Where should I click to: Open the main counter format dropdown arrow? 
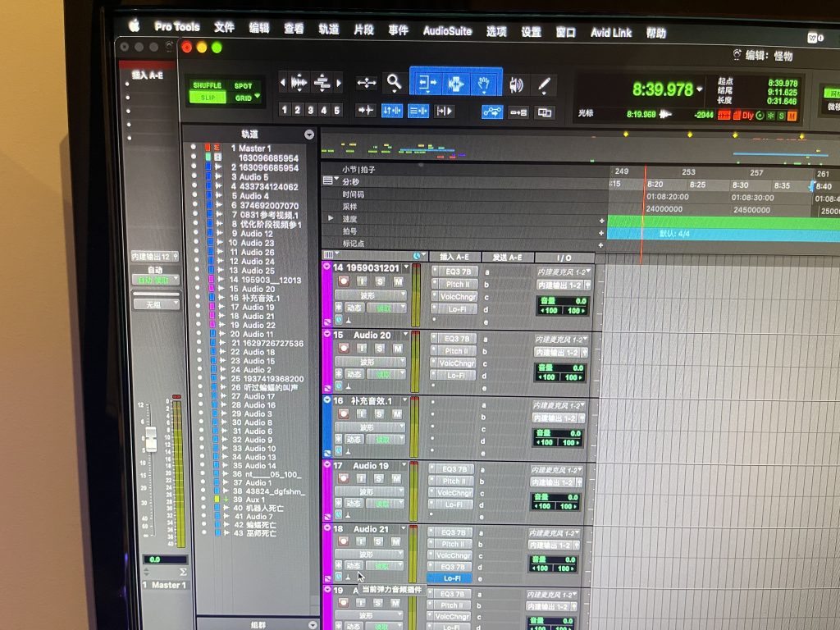click(x=700, y=90)
